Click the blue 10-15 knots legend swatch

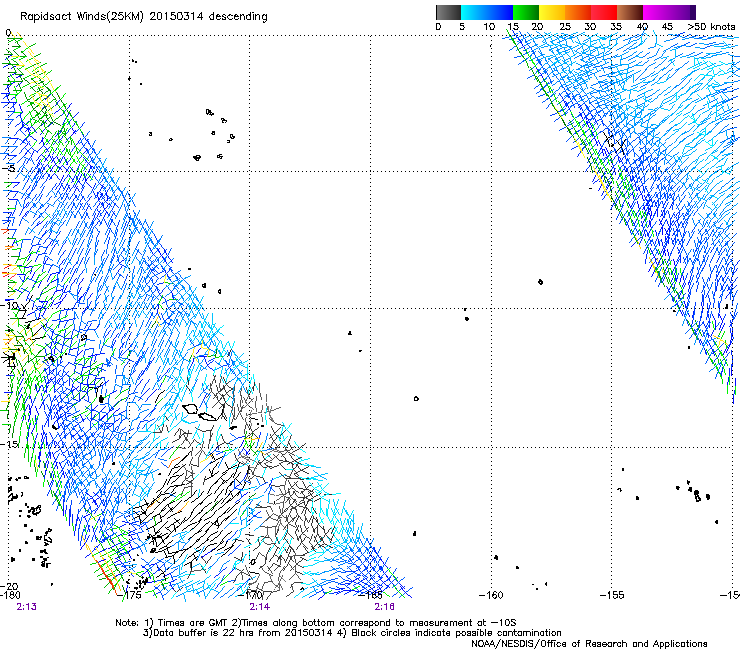click(500, 12)
